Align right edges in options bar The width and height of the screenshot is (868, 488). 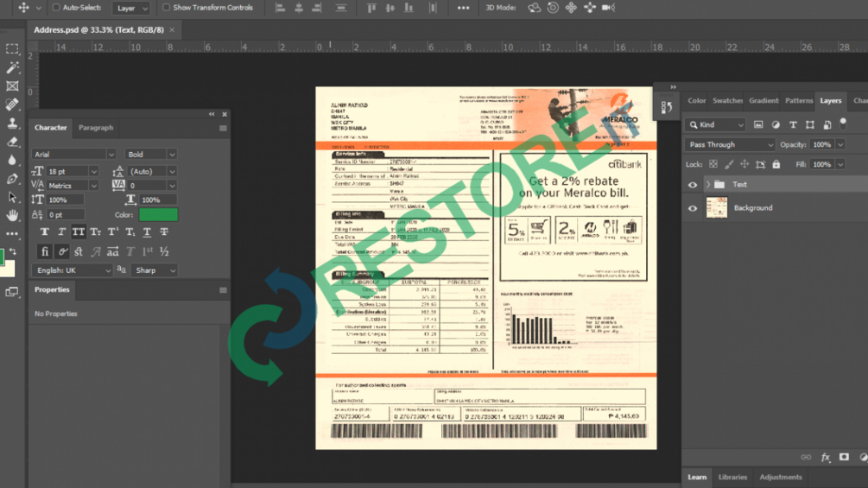(x=317, y=8)
